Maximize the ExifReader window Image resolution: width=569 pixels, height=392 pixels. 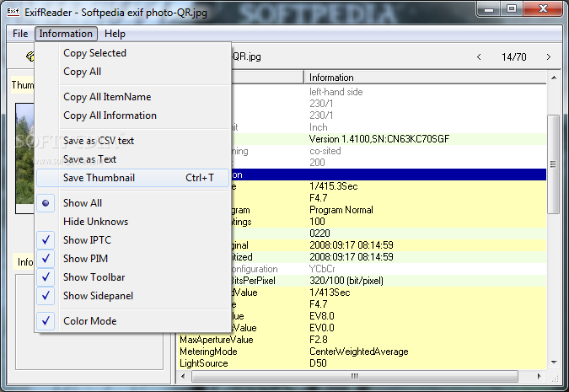pos(512,8)
